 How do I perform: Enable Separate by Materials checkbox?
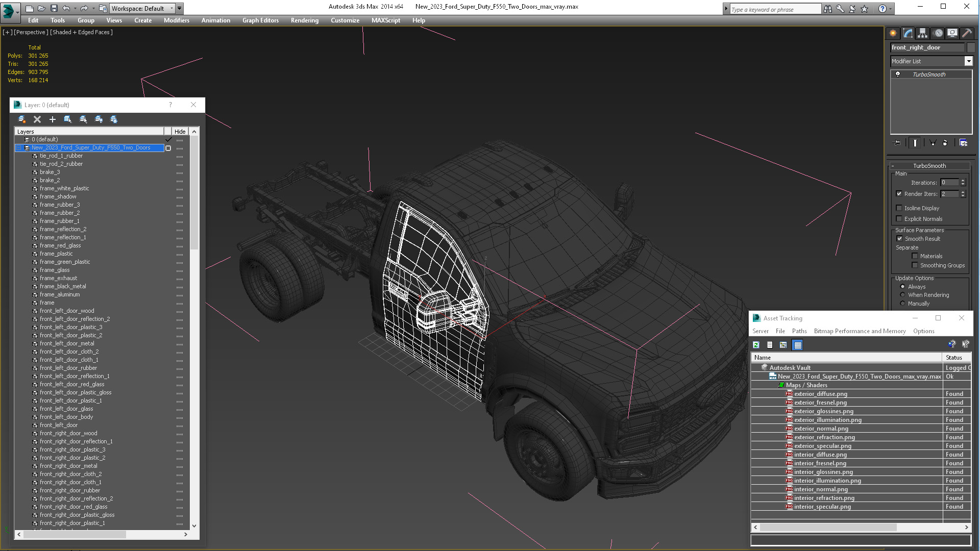pos(915,256)
